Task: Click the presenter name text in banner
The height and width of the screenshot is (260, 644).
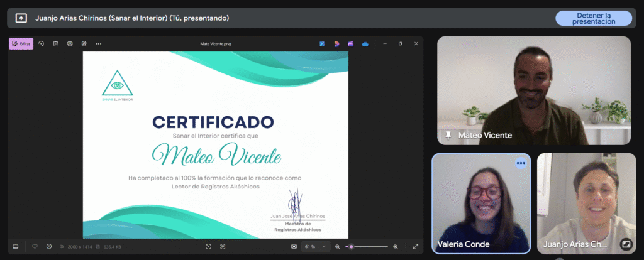Action: pyautogui.click(x=132, y=18)
